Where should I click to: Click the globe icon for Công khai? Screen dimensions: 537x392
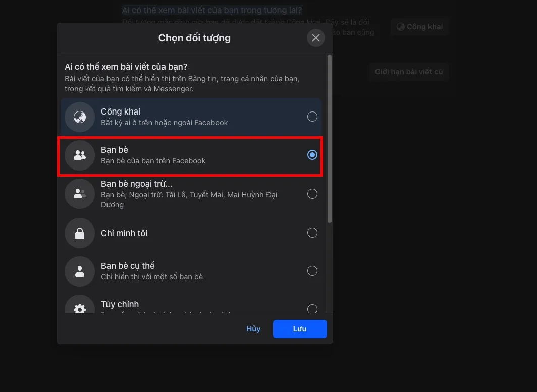tap(80, 117)
